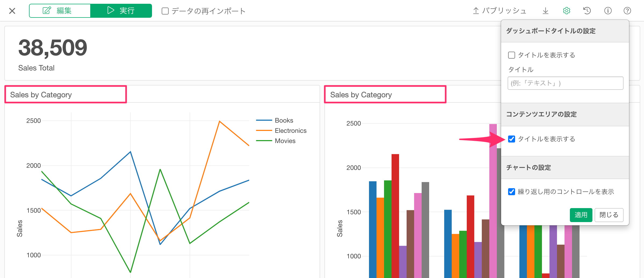The height and width of the screenshot is (278, 644).
Task: Enable the データの再インポート checkbox
Action: tap(165, 11)
